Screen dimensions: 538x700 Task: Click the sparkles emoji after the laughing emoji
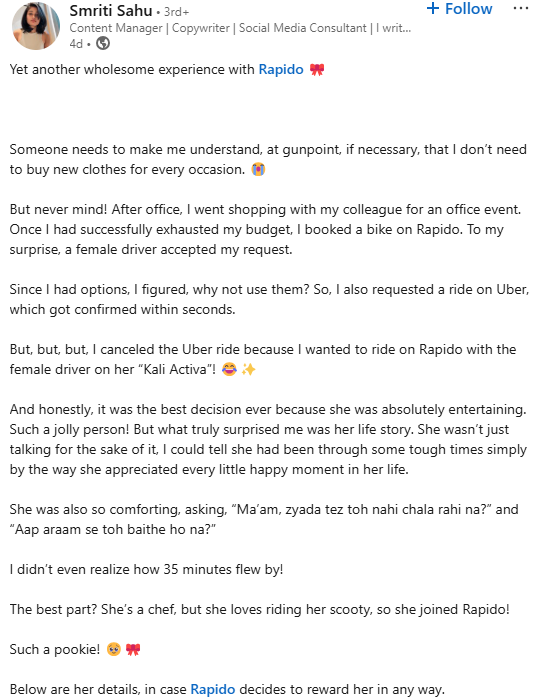(248, 370)
